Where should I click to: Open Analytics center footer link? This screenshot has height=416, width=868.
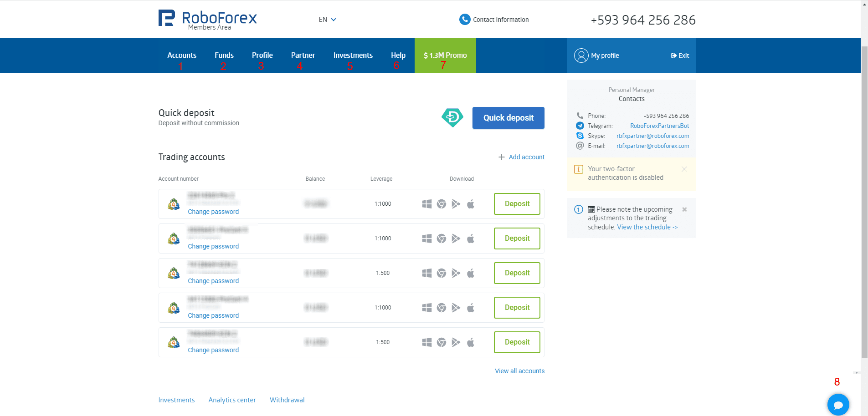pos(232,400)
